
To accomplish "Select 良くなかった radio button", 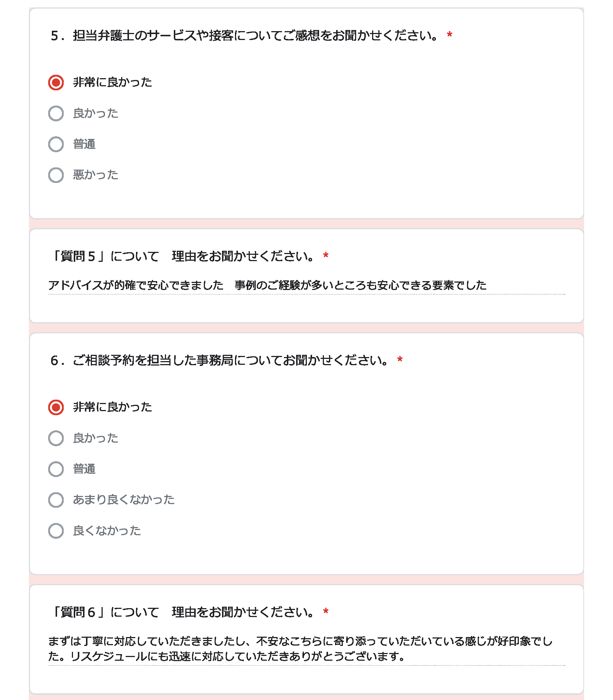I will pos(56,531).
